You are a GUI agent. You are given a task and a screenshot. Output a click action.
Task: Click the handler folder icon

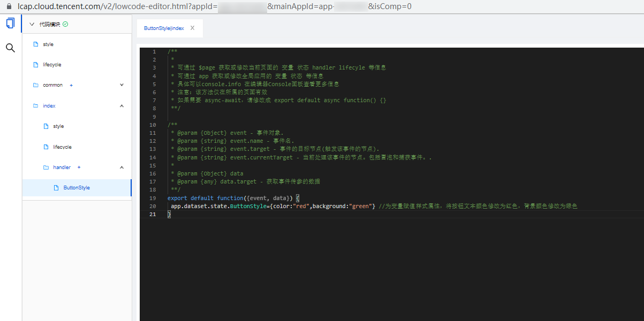point(46,167)
